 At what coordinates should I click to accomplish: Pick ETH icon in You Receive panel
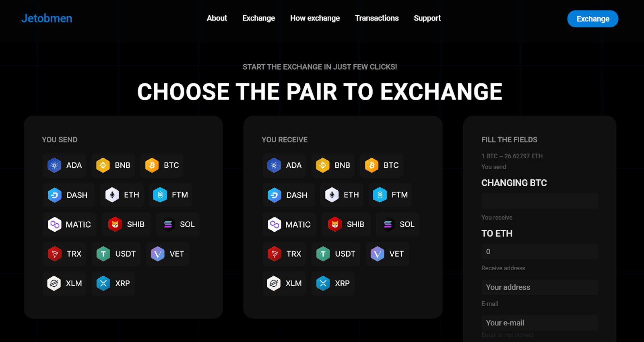tap(332, 195)
